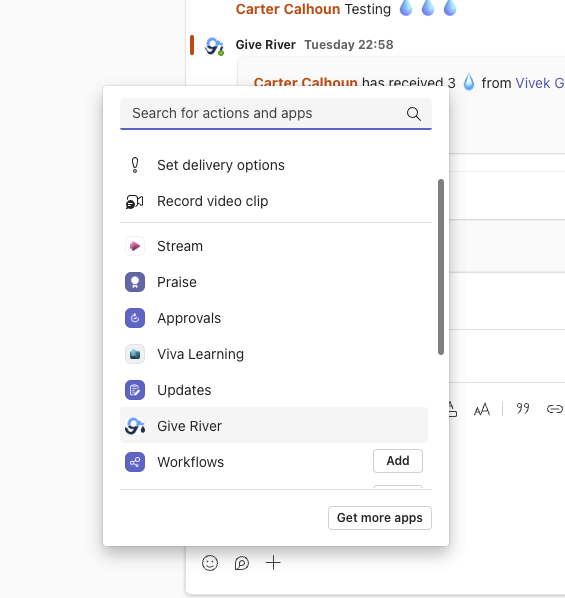565x598 pixels.
Task: Focus the Search for actions and apps field
Action: (x=276, y=114)
